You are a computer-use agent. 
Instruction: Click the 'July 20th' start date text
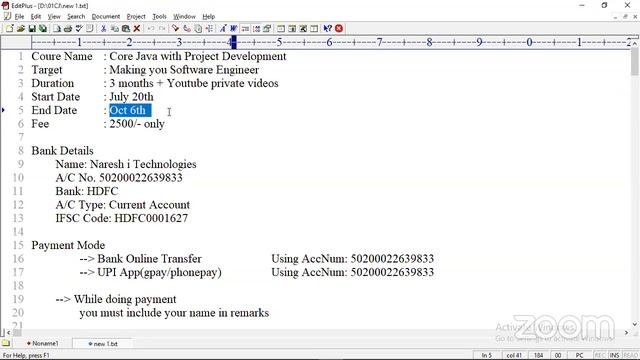click(x=131, y=97)
